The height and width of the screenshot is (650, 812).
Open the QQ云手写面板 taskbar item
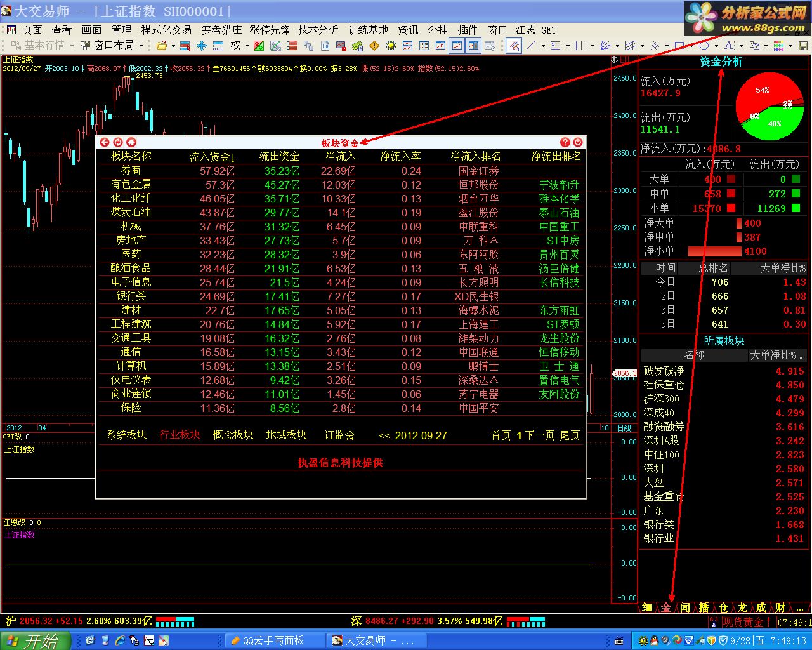point(274,640)
